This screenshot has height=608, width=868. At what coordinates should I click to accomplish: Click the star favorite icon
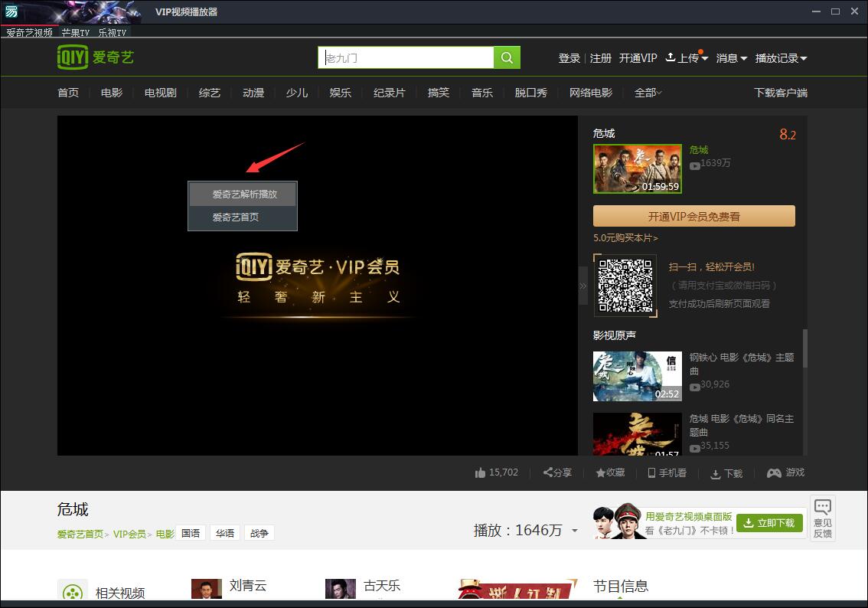(600, 473)
